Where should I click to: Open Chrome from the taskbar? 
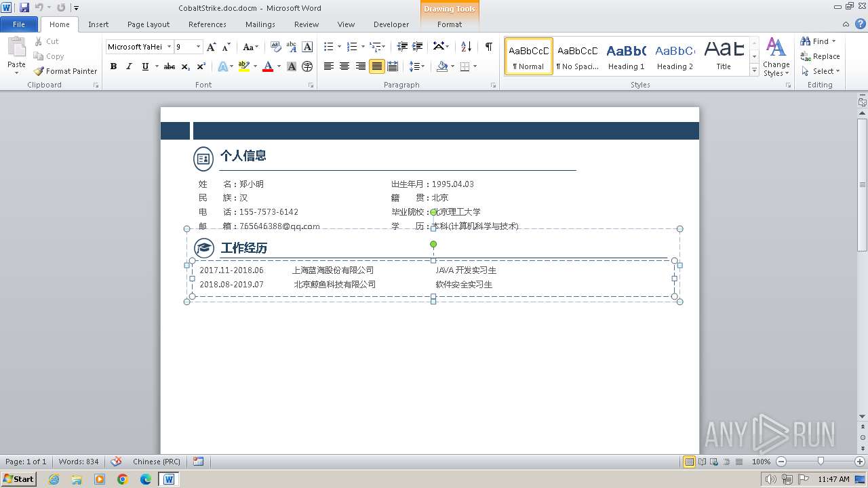click(x=123, y=479)
